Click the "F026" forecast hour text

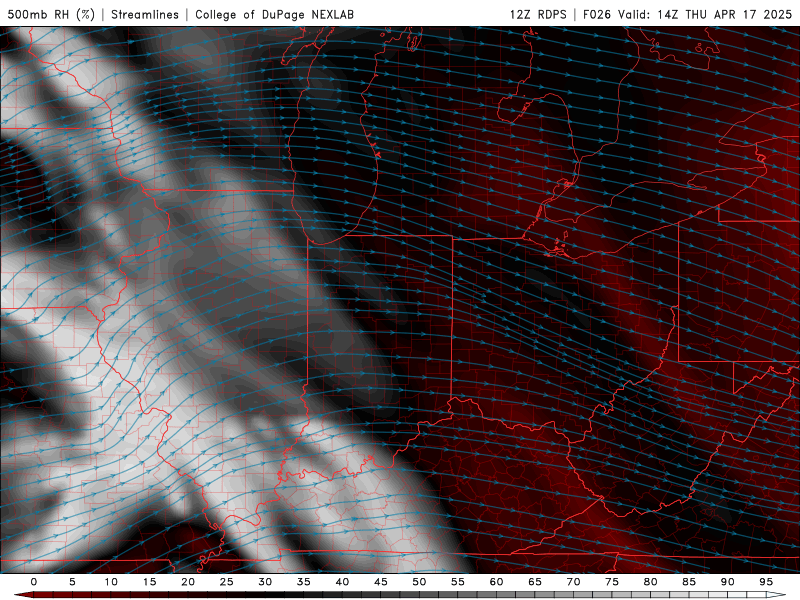[x=596, y=14]
